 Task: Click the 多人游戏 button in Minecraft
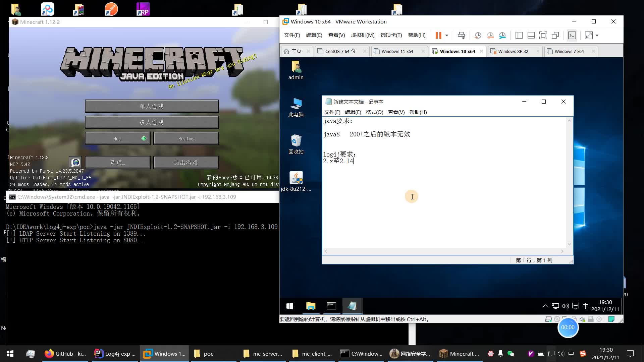pos(152,122)
